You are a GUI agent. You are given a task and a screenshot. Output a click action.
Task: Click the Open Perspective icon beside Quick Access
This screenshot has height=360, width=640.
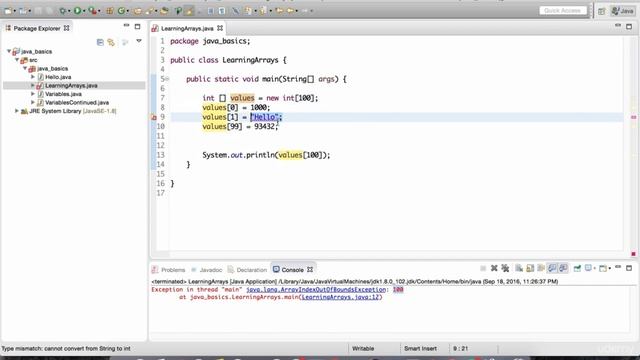tap(602, 11)
